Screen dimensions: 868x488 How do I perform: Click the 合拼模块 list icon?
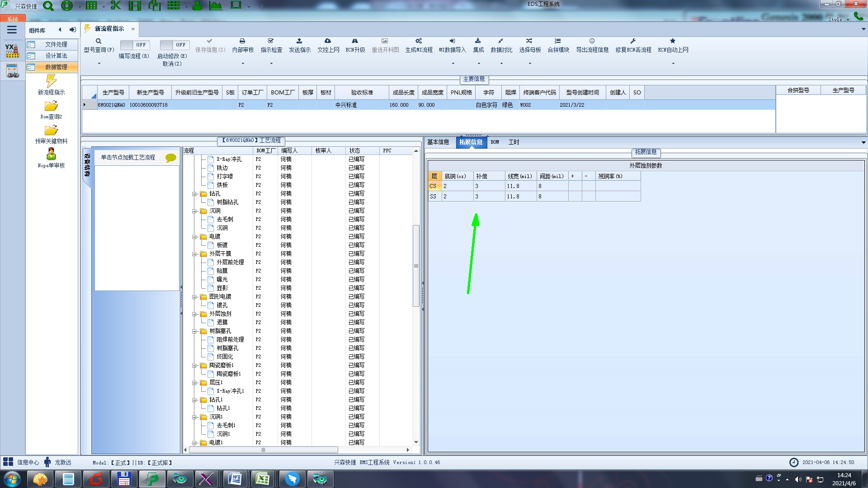click(x=558, y=41)
